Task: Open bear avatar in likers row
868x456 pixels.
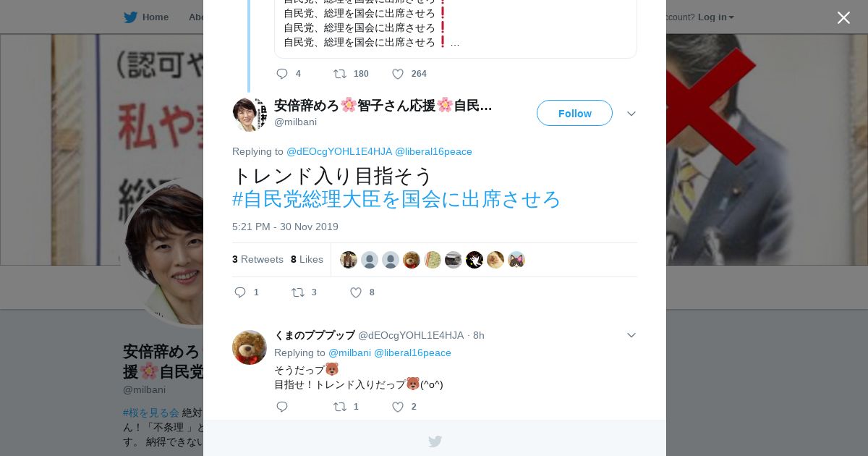Action: point(412,260)
